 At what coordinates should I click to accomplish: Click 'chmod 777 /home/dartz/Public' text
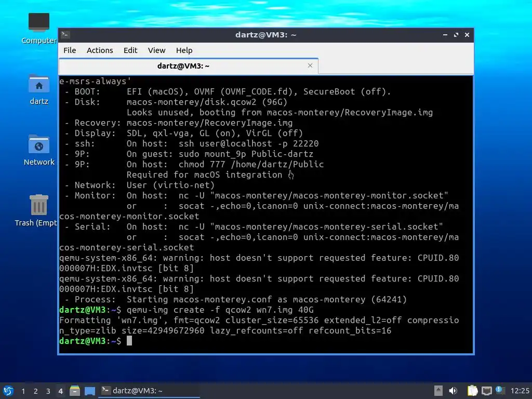pyautogui.click(x=251, y=164)
